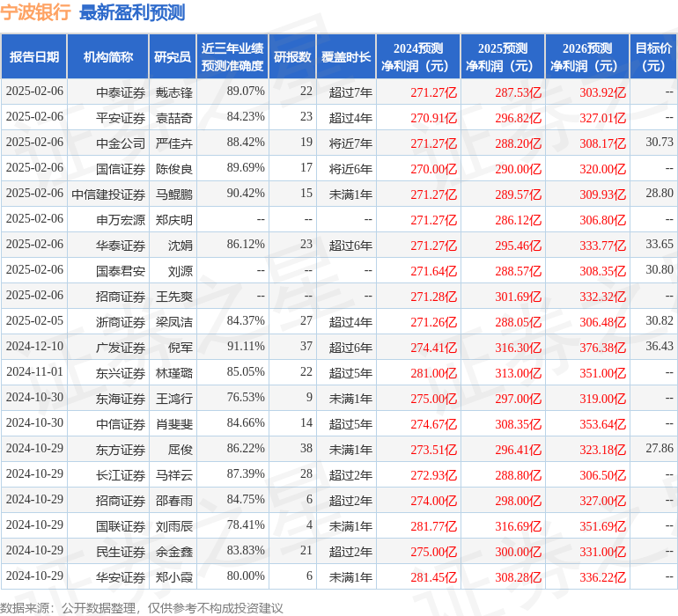Click institution name 浙商证券
The height and width of the screenshot is (616, 678).
[121, 322]
